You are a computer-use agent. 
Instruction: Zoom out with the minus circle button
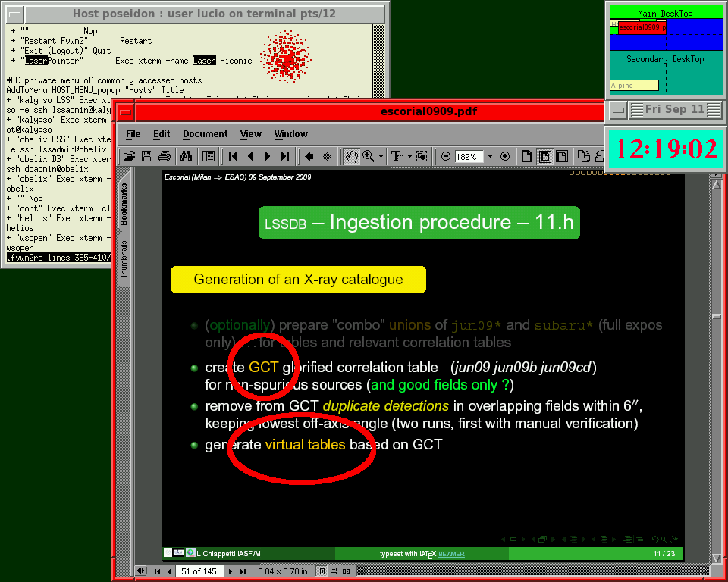[x=446, y=156]
